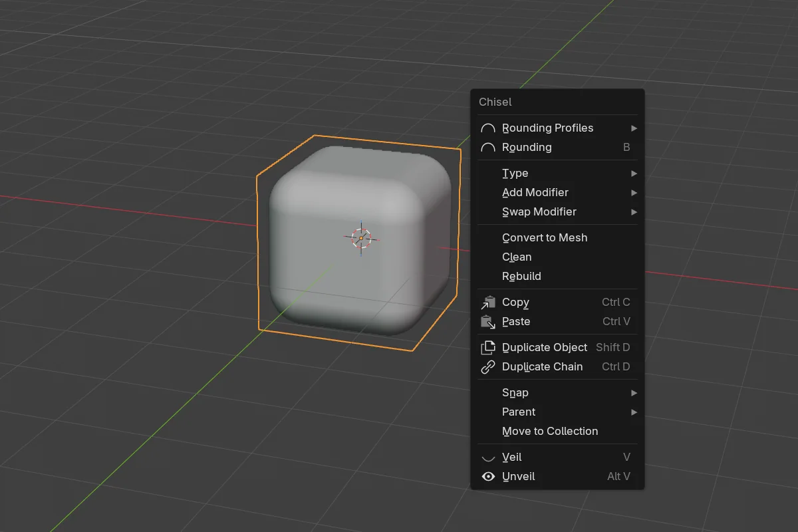Click the Veil closed-eye icon
Screen dimensions: 798x532
pyautogui.click(x=488, y=458)
